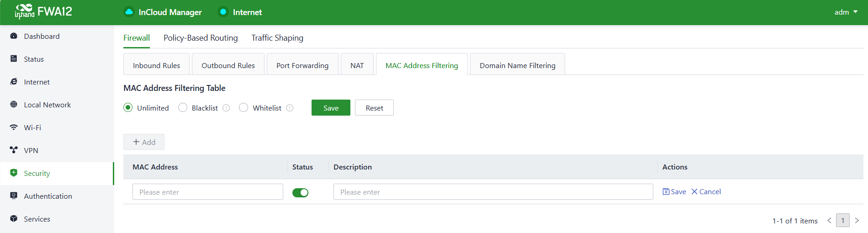
Task: Click the Authentication icon in sidebar
Action: coord(14,196)
